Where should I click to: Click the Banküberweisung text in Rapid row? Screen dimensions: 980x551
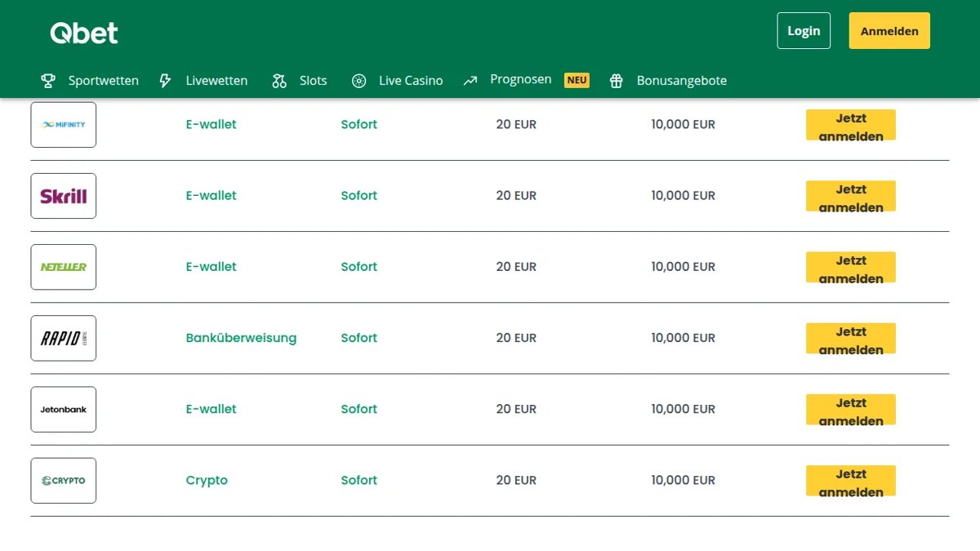(242, 338)
